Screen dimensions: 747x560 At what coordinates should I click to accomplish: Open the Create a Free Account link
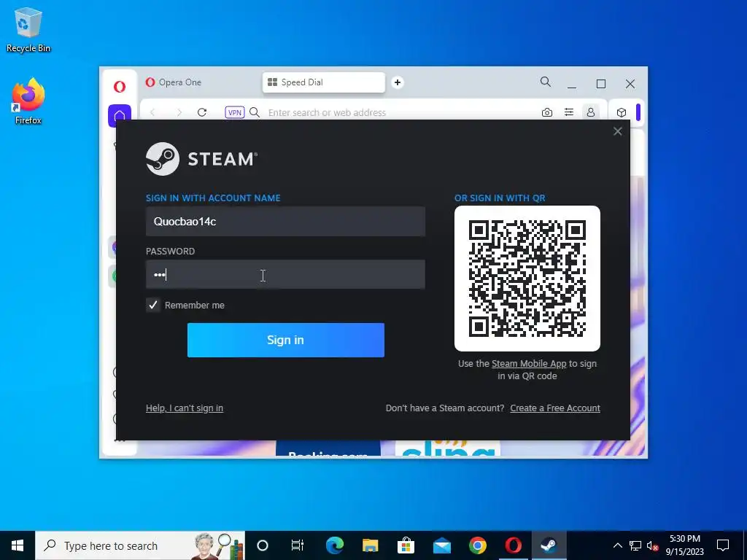(x=555, y=408)
